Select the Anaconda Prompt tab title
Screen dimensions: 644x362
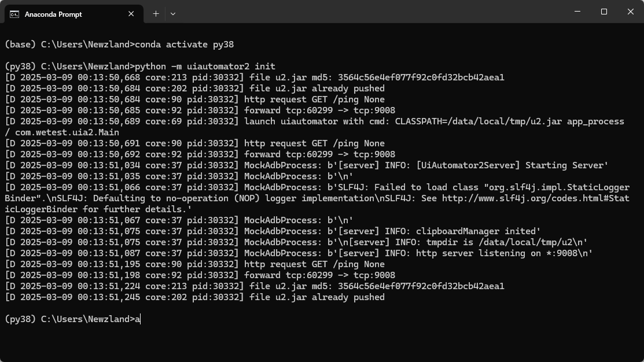(53, 14)
